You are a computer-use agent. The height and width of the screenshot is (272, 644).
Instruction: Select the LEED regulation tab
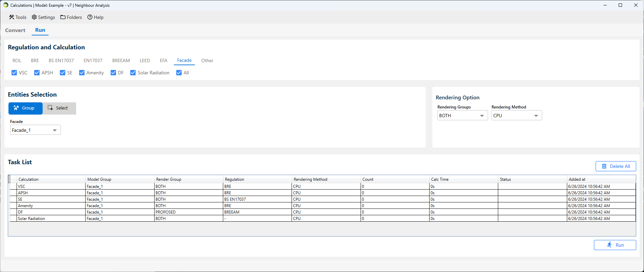coord(145,60)
